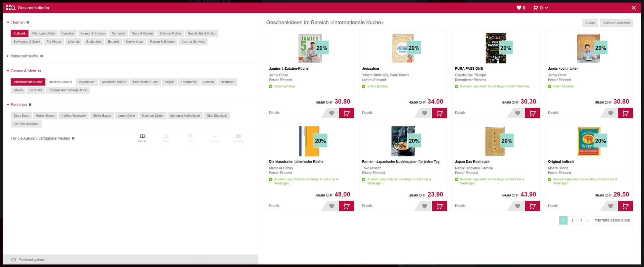Click info icon next to Personen
The width and height of the screenshot is (644, 267).
tap(30, 105)
